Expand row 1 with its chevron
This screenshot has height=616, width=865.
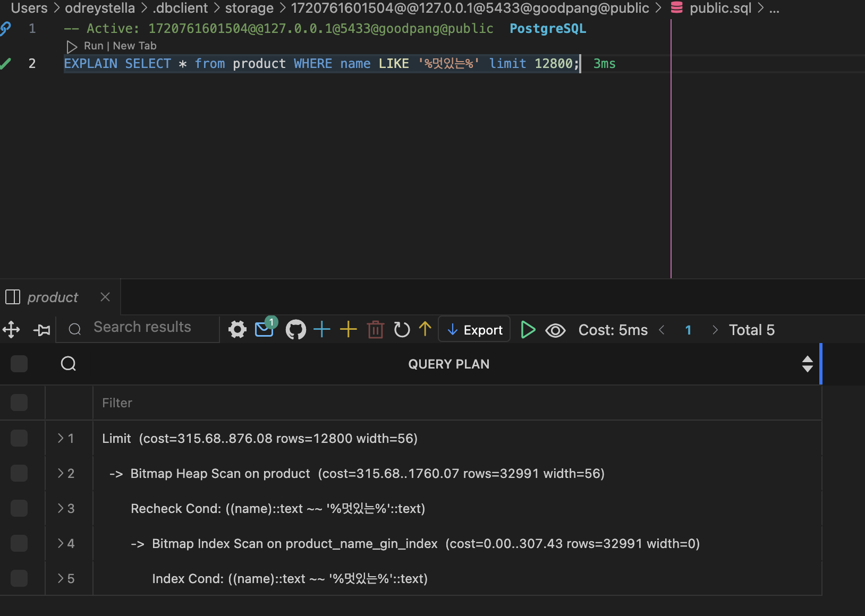click(61, 438)
